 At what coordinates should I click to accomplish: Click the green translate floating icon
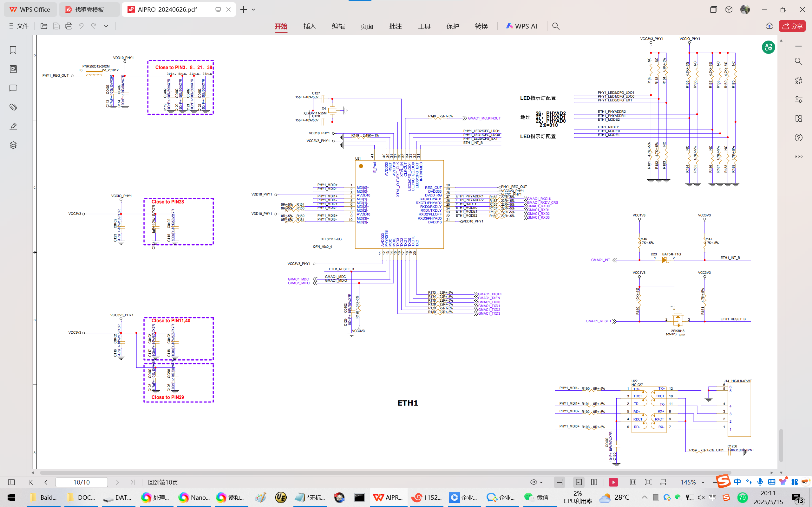[x=768, y=47]
